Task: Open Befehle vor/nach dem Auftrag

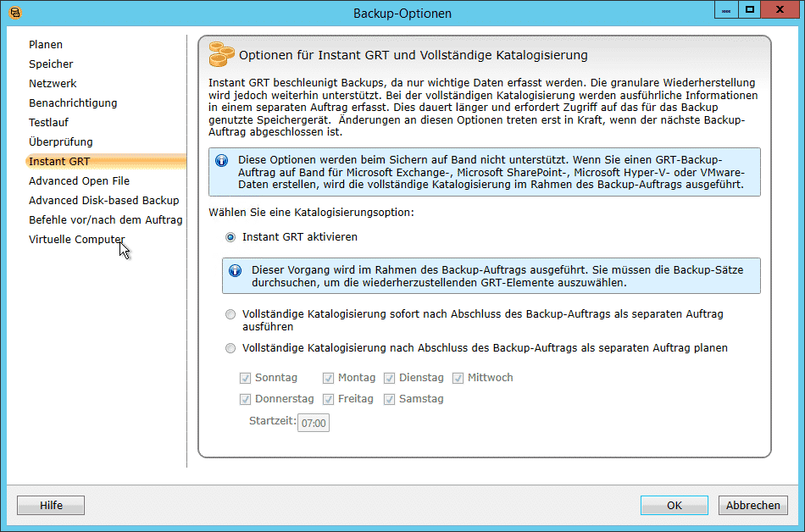Action: [105, 220]
